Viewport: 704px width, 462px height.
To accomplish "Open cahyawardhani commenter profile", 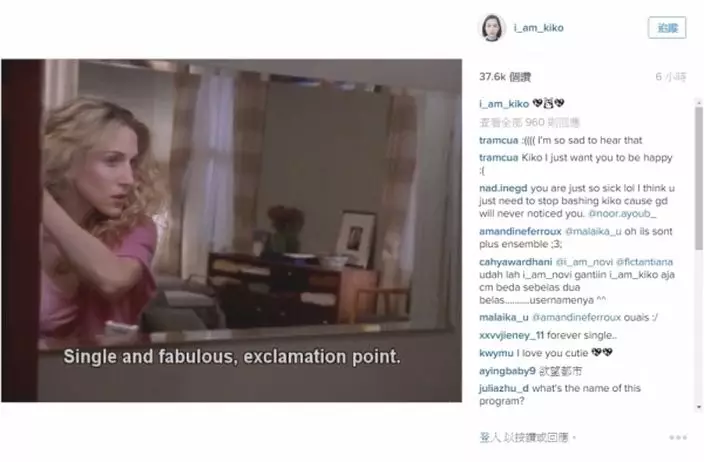I will point(515,262).
